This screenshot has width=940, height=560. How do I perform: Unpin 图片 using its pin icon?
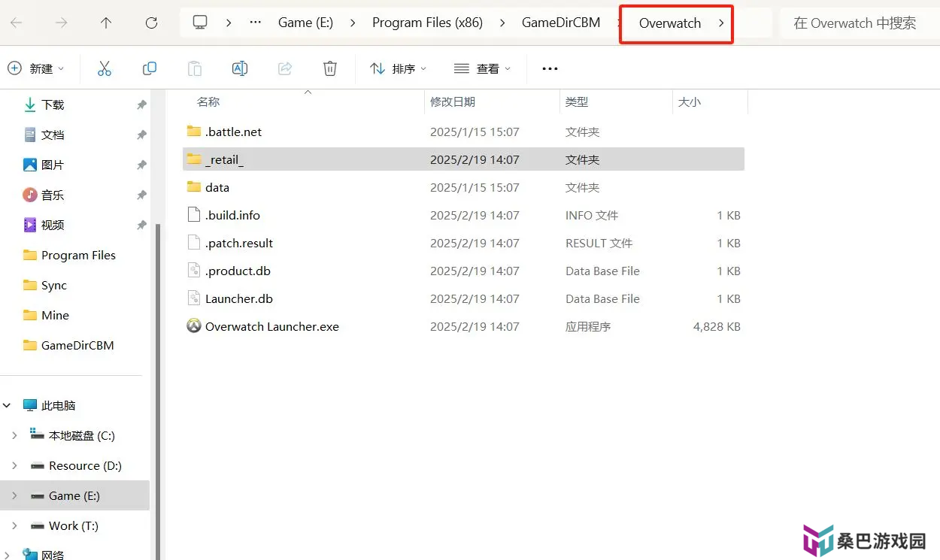(141, 165)
